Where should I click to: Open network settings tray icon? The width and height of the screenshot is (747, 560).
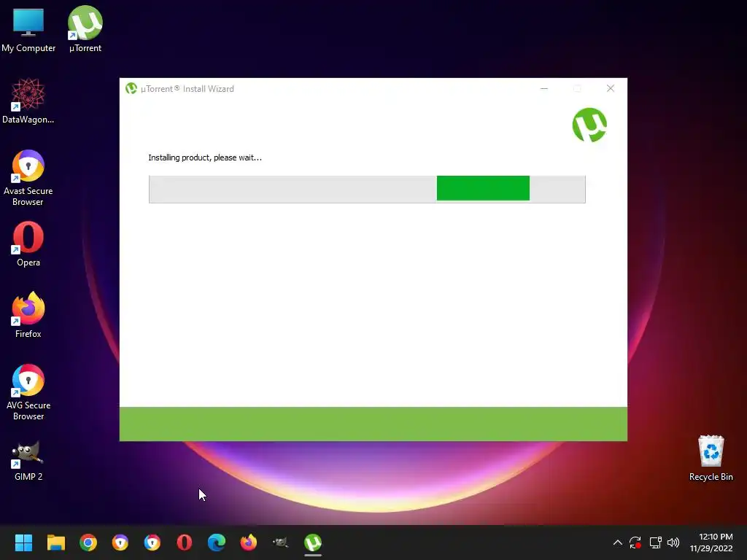pyautogui.click(x=655, y=542)
